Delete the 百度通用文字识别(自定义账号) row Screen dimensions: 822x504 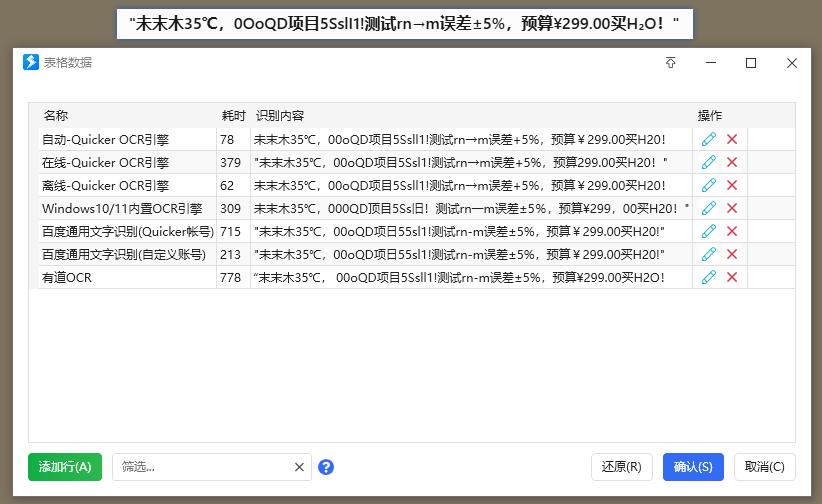coord(732,254)
